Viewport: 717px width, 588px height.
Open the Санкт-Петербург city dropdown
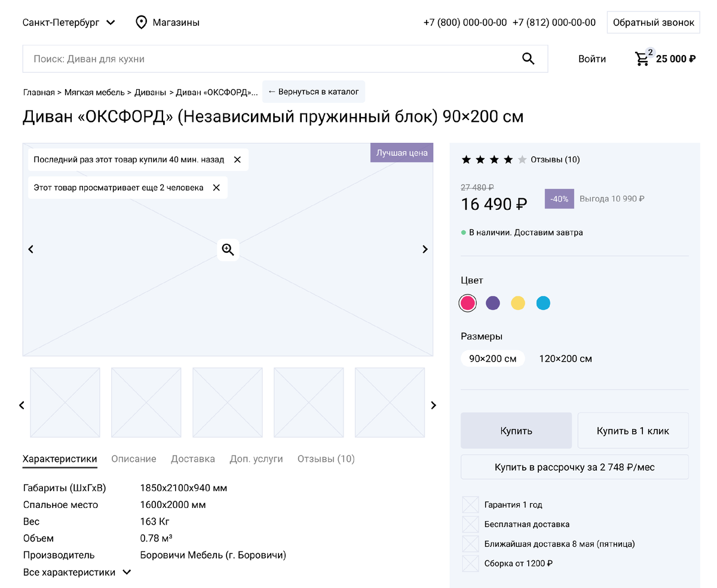pyautogui.click(x=69, y=23)
